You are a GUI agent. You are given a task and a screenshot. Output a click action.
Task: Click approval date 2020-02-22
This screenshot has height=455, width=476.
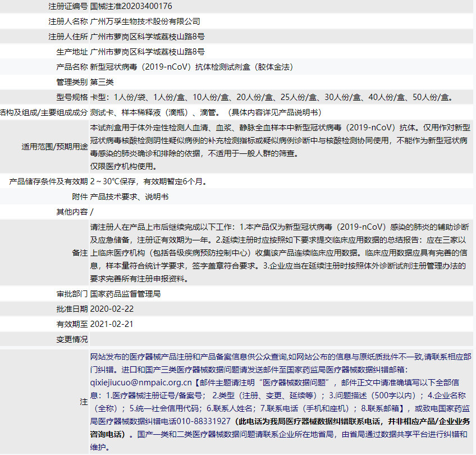tap(112, 309)
